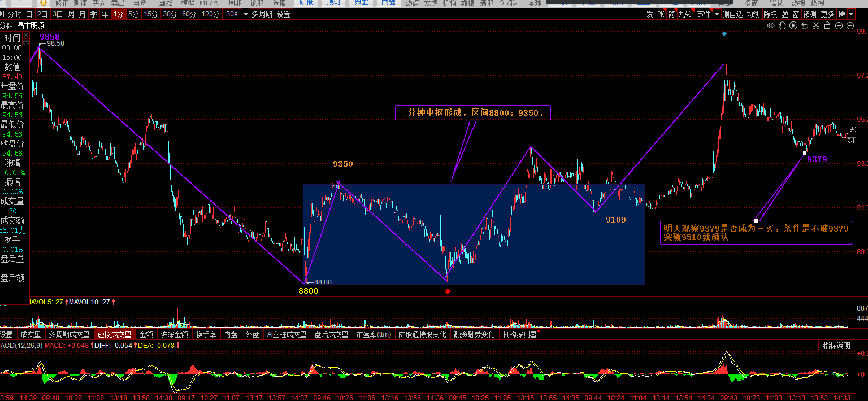This screenshot has width=868, height=401.
Task: Click the 明天观察9379 annotation note
Action: (756, 233)
